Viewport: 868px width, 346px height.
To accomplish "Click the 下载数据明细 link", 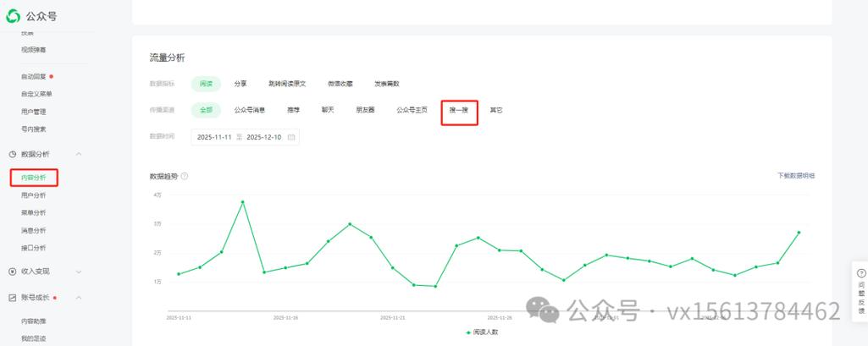I will [x=796, y=176].
